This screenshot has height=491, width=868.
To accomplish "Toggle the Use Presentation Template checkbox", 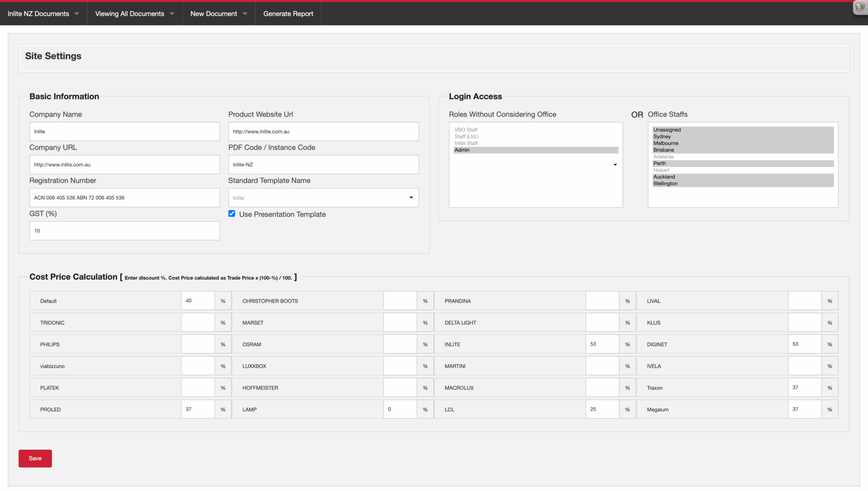I will [232, 214].
